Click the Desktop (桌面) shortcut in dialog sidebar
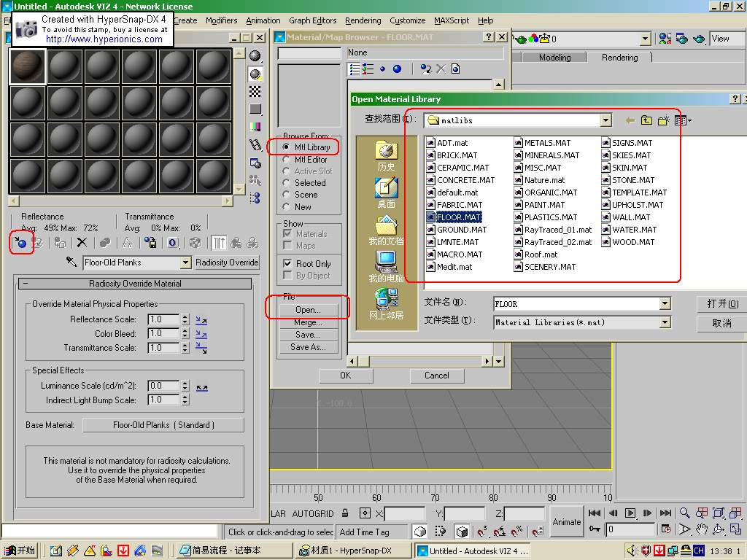The image size is (747, 560). click(x=386, y=192)
